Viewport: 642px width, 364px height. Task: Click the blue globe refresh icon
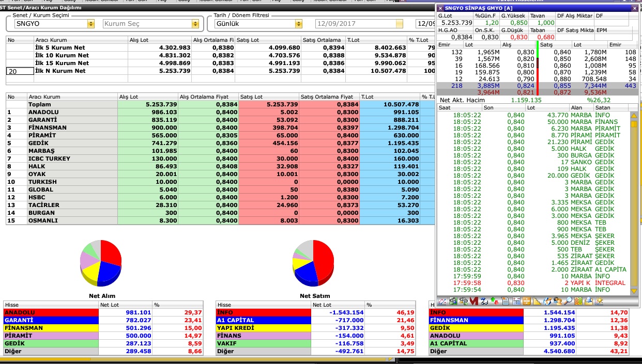[547, 301]
